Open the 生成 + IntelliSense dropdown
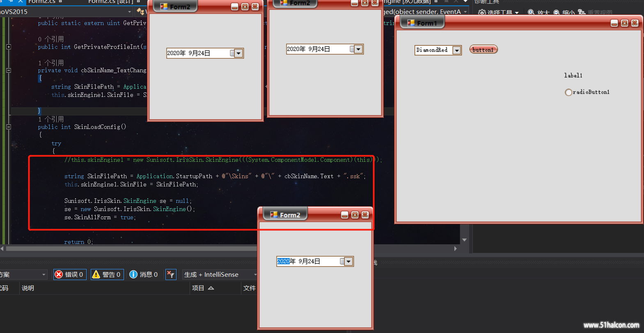The image size is (644, 333). [220, 274]
